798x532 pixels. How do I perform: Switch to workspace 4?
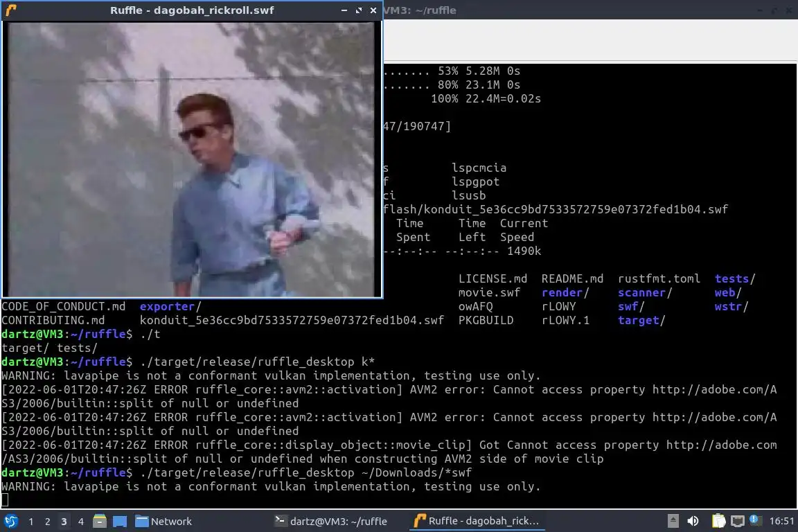click(x=80, y=522)
